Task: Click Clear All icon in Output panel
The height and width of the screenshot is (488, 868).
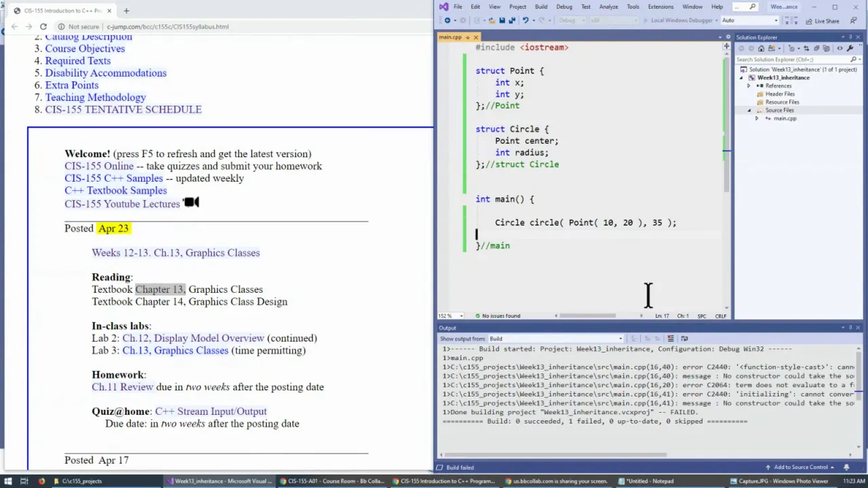Action: [x=671, y=338]
